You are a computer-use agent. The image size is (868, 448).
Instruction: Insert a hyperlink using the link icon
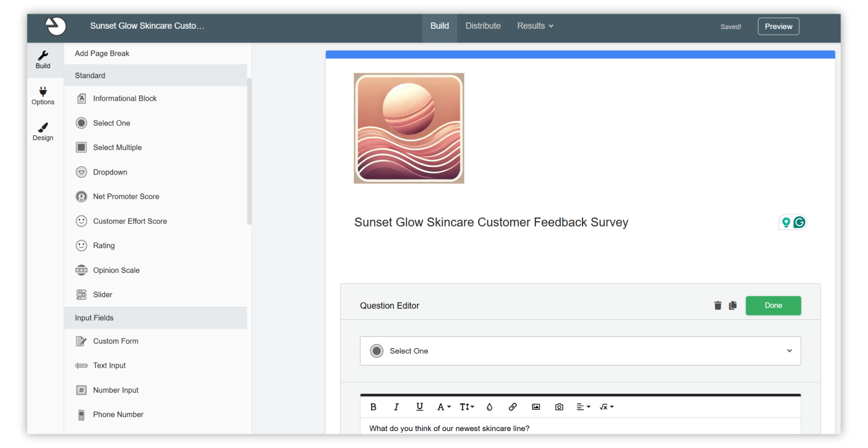[x=512, y=407]
